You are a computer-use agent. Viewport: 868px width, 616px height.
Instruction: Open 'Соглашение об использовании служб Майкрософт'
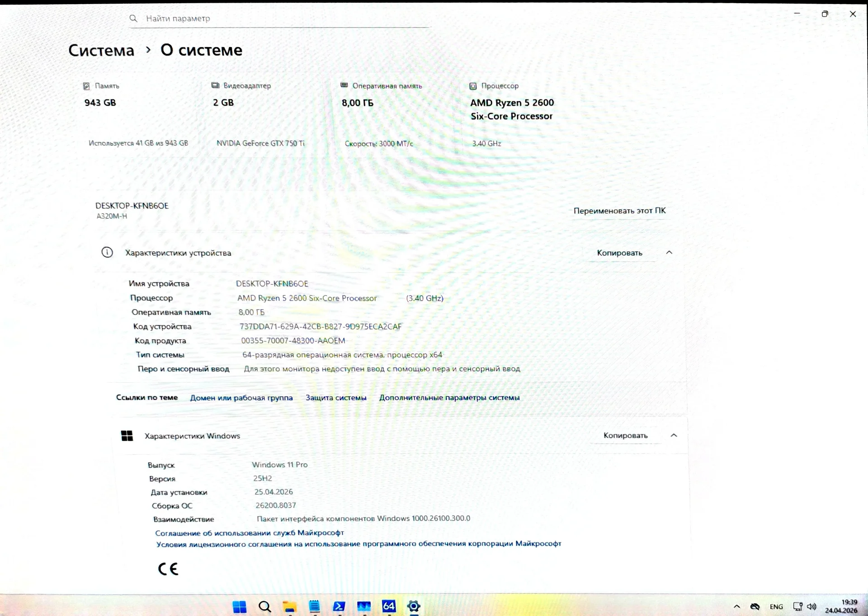(x=250, y=533)
